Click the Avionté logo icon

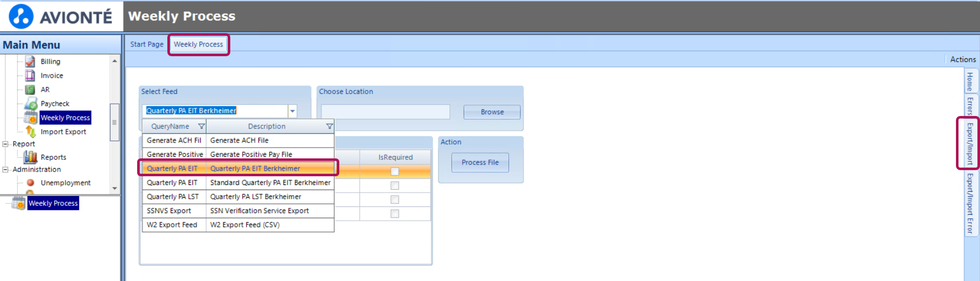point(21,16)
